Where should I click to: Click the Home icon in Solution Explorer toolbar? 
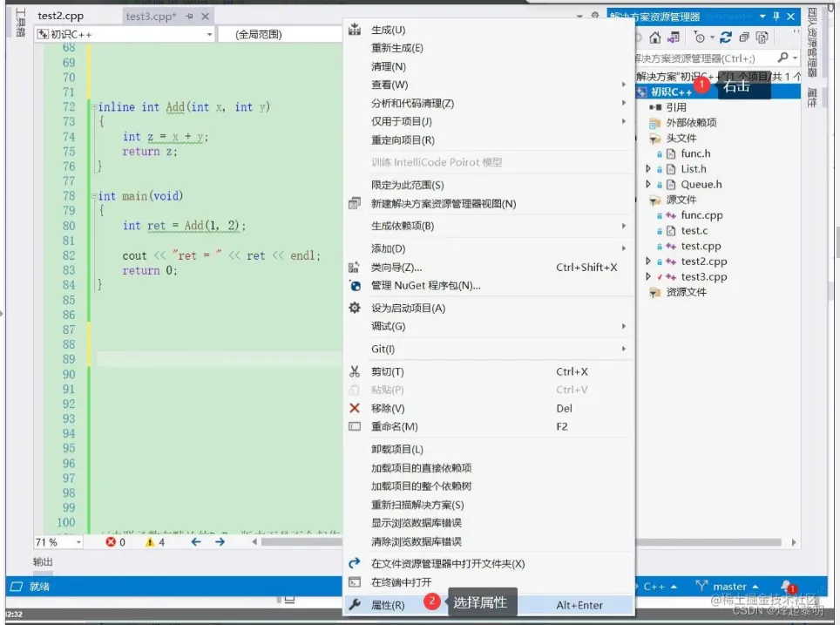pos(654,37)
